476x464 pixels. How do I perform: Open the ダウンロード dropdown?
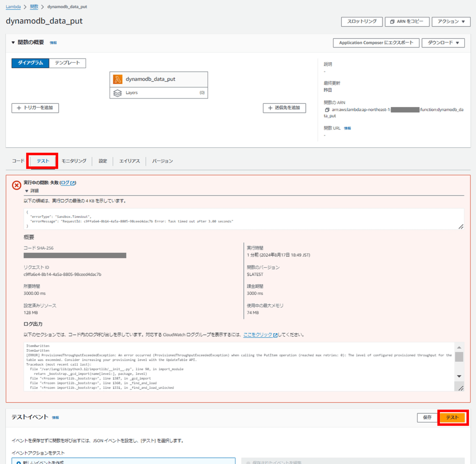click(443, 43)
